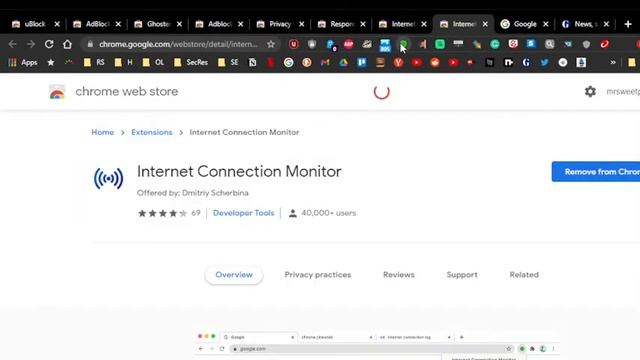This screenshot has width=640, height=360.
Task: Open the Reddit bookmark icon
Action: click(x=435, y=62)
